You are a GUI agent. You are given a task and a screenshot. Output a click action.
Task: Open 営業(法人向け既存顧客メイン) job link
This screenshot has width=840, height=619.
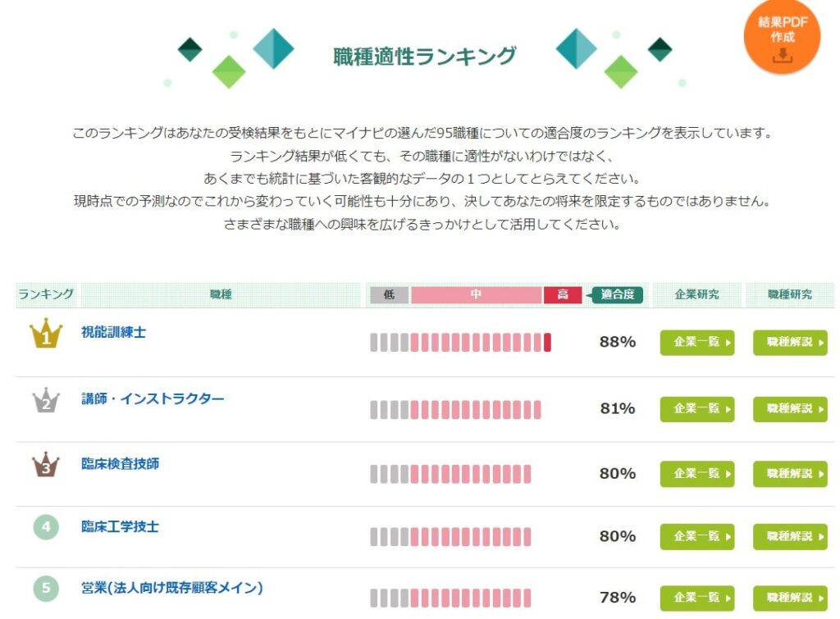[172, 588]
